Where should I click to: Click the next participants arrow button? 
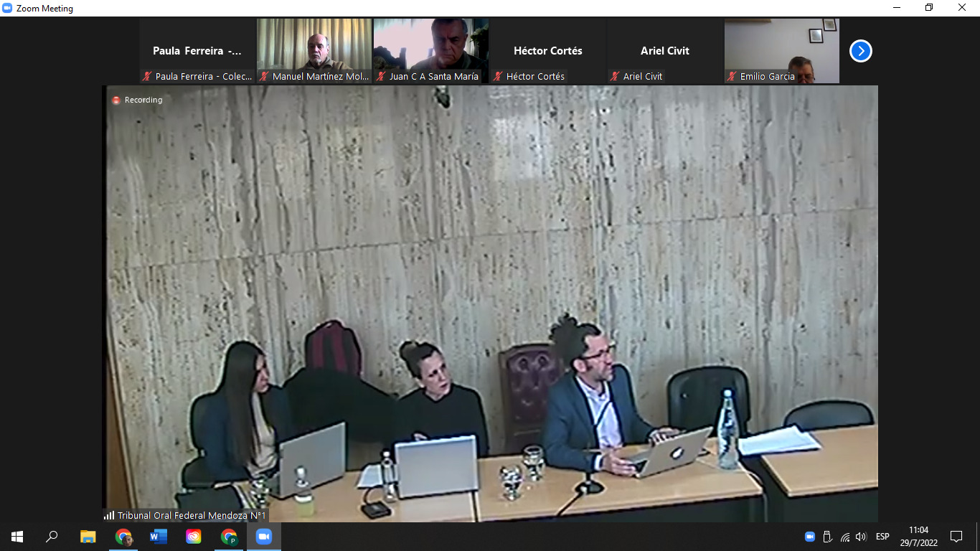[860, 51]
